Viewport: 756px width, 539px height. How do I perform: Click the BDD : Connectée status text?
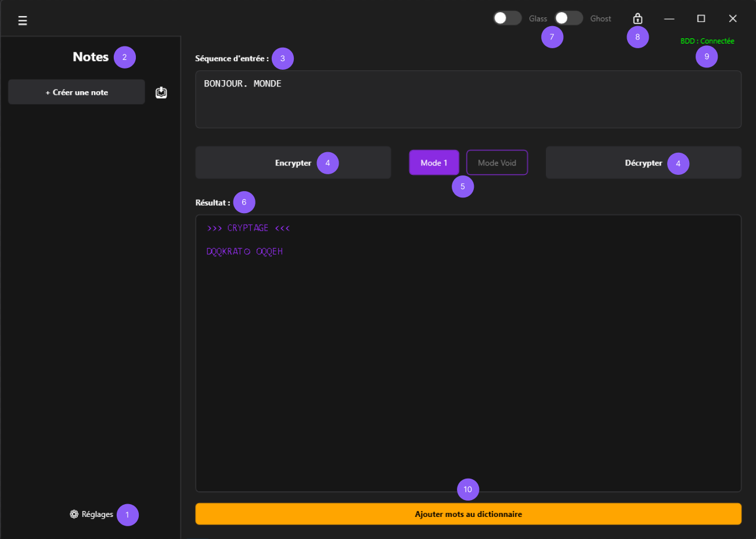tap(707, 41)
